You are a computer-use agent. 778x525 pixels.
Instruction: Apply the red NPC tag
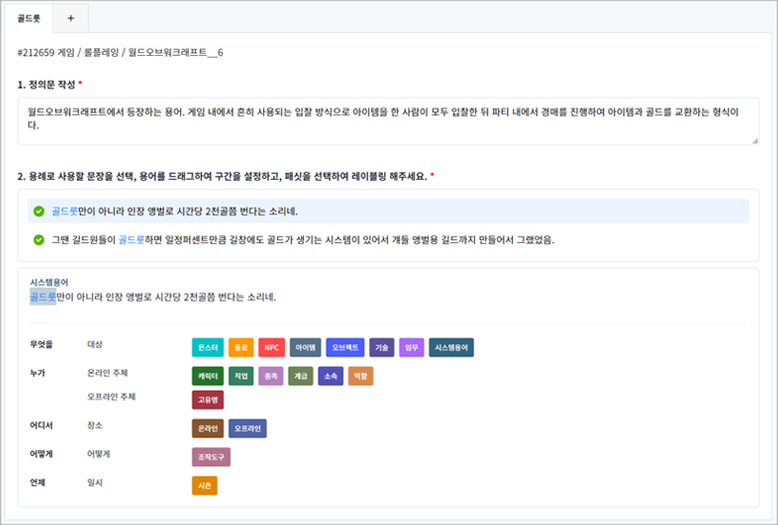point(271,347)
